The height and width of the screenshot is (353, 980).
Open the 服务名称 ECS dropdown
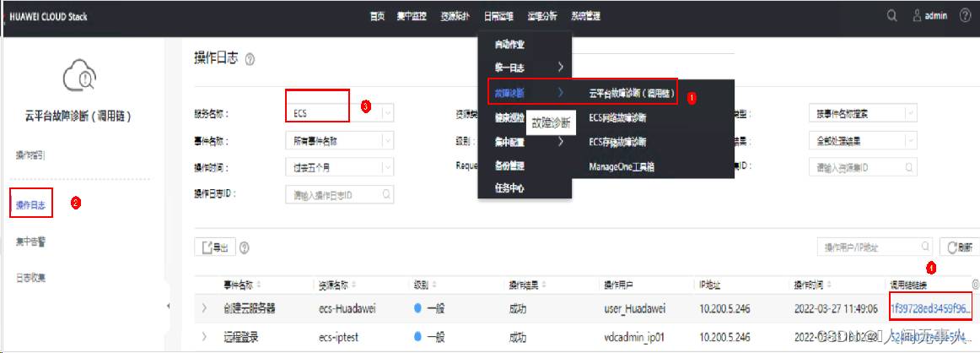[339, 113]
